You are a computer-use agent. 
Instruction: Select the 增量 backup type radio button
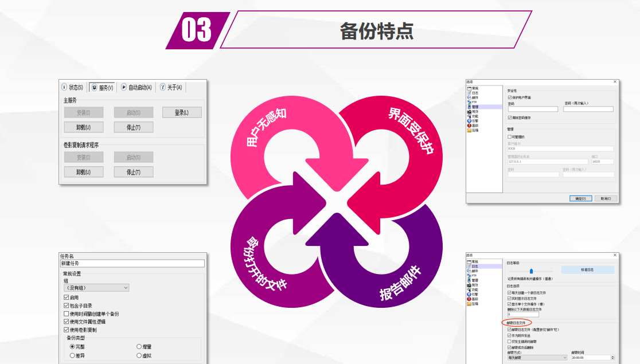[x=139, y=347]
